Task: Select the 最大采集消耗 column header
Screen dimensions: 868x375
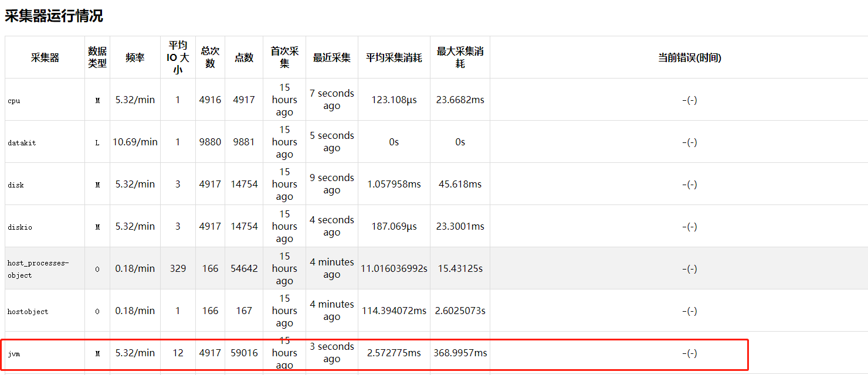Action: (460, 57)
